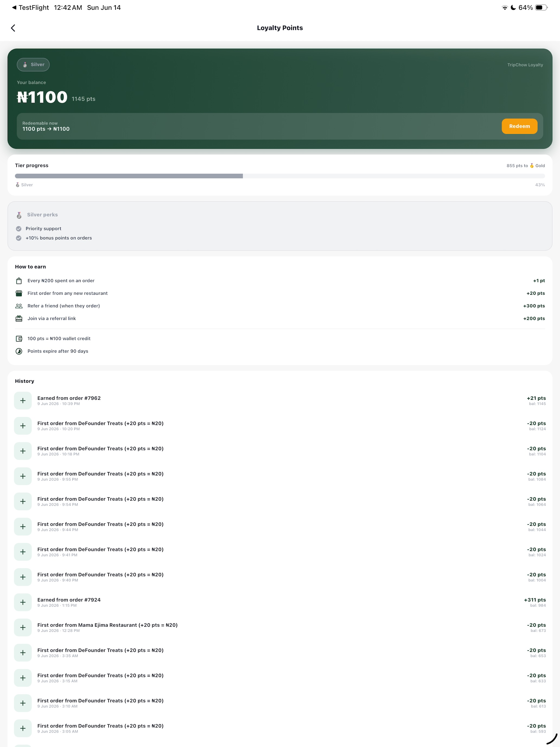Viewport: 560px width, 747px height.
Task: Tap the Silver tier badge
Action: coord(33,65)
